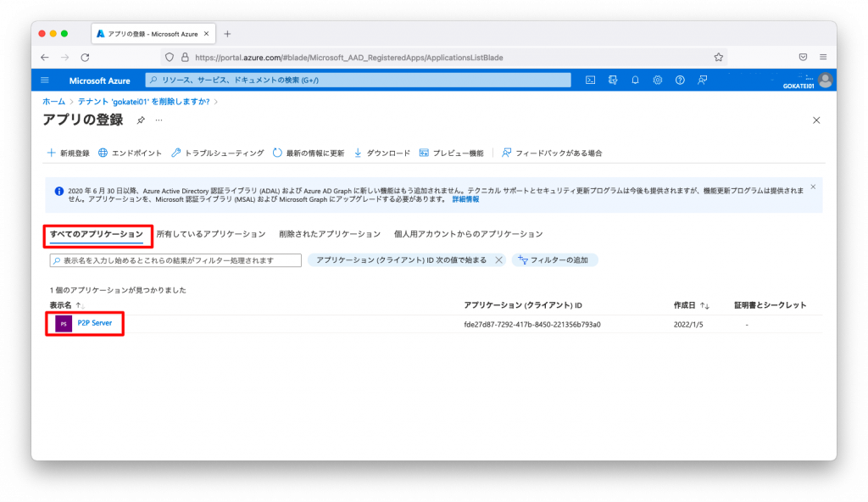This screenshot has width=868, height=502.
Task: Open エンドポイント from the toolbar
Action: click(131, 153)
